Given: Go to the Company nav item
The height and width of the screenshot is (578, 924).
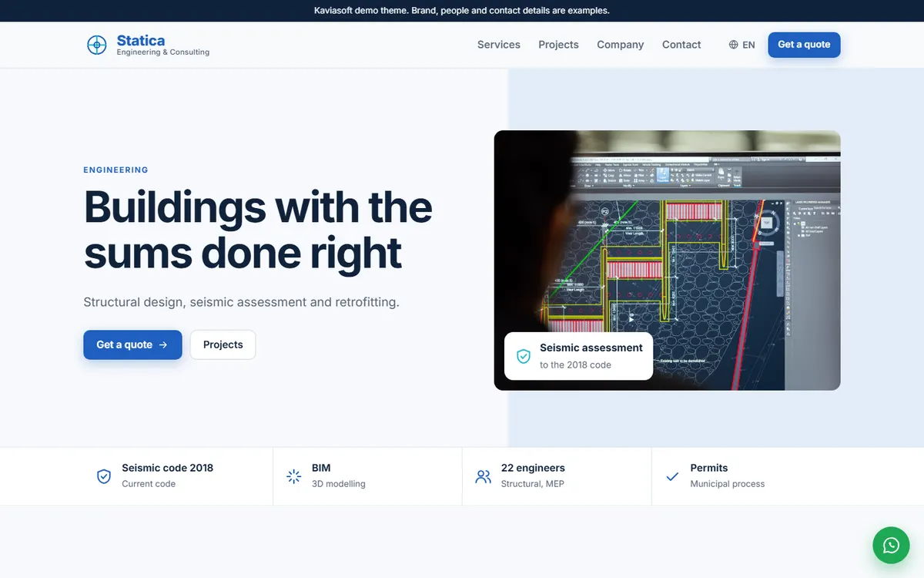Looking at the screenshot, I should pos(620,45).
